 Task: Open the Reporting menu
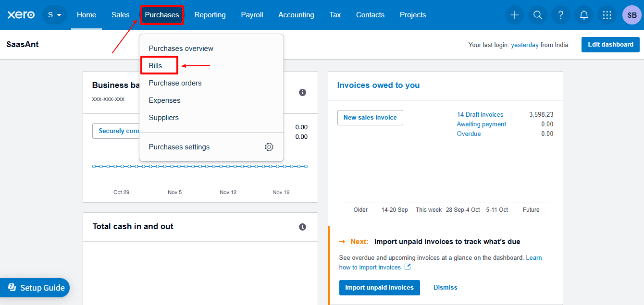(x=210, y=15)
